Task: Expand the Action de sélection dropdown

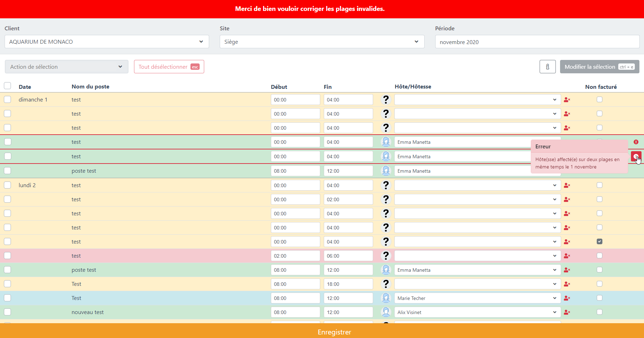Action: 66,67
